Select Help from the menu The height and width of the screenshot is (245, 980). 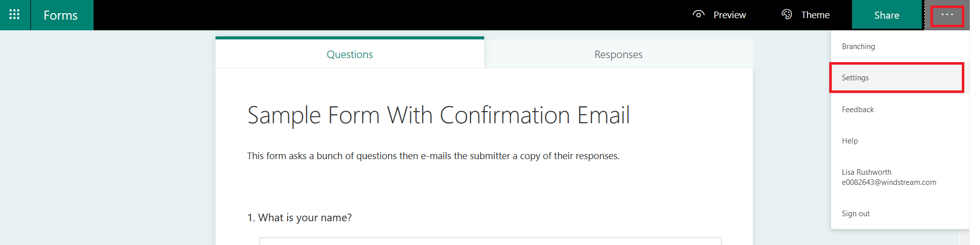coord(850,141)
